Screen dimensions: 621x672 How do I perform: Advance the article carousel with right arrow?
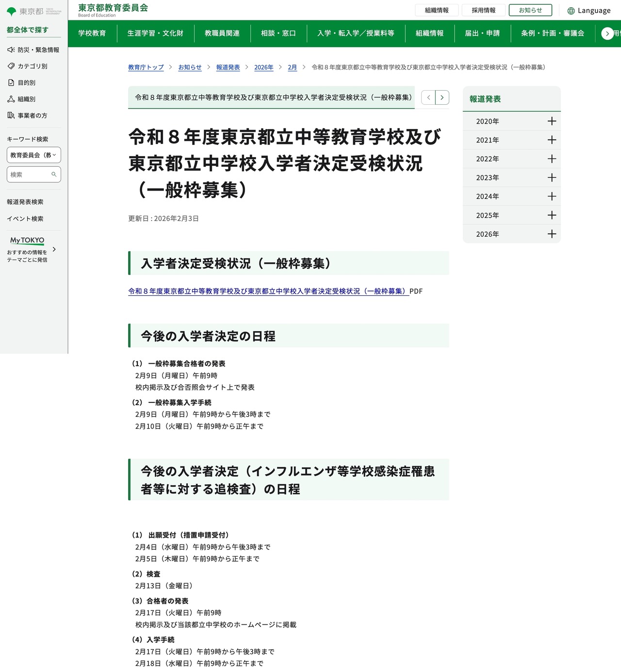coord(442,97)
